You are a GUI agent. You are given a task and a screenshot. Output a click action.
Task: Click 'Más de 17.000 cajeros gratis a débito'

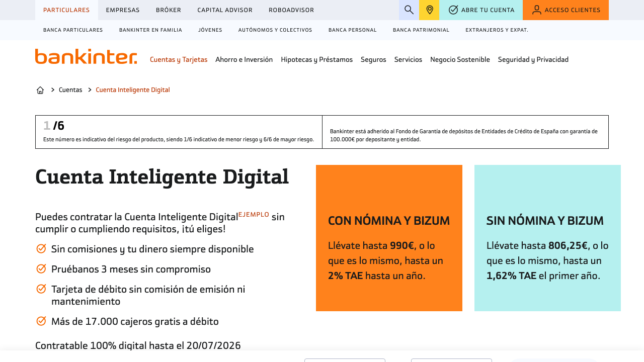pyautogui.click(x=135, y=321)
